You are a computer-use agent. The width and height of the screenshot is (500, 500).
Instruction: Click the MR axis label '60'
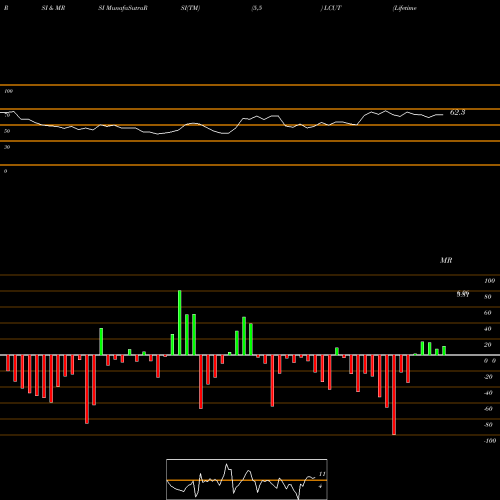[488, 313]
